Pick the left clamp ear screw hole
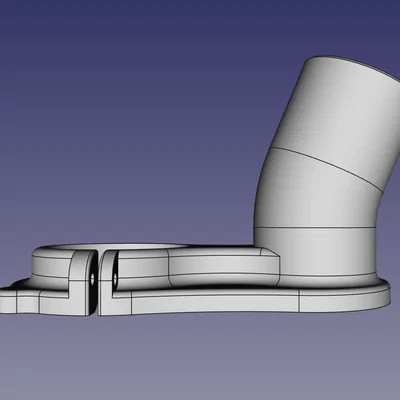Viewport: 400px width, 400px height. (93, 278)
